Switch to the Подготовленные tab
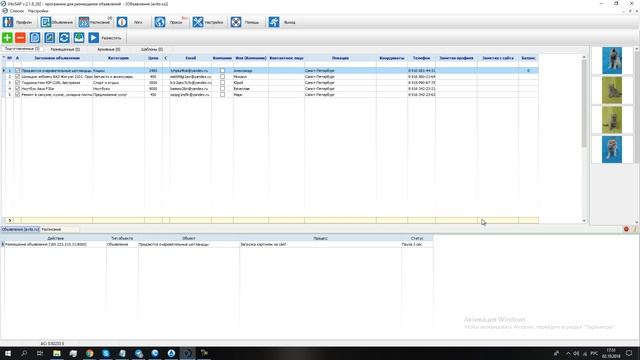The height and width of the screenshot is (360, 640). tap(22, 49)
